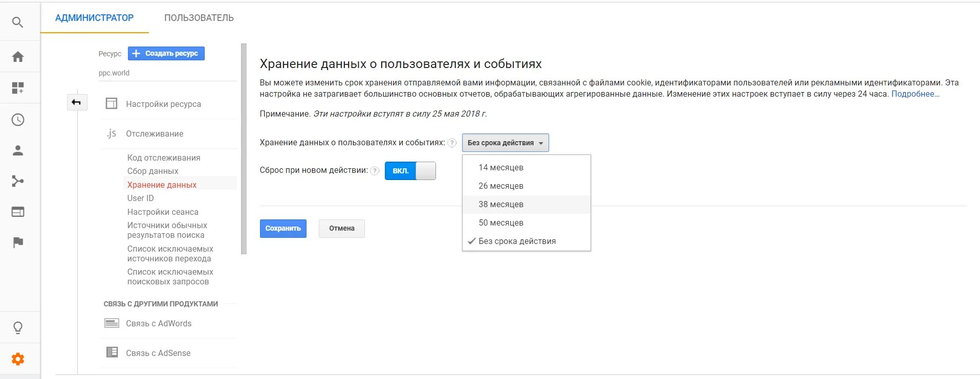The width and height of the screenshot is (980, 379).
Task: Switch to the АДМИНИСТРАТОР tab
Action: (x=94, y=18)
